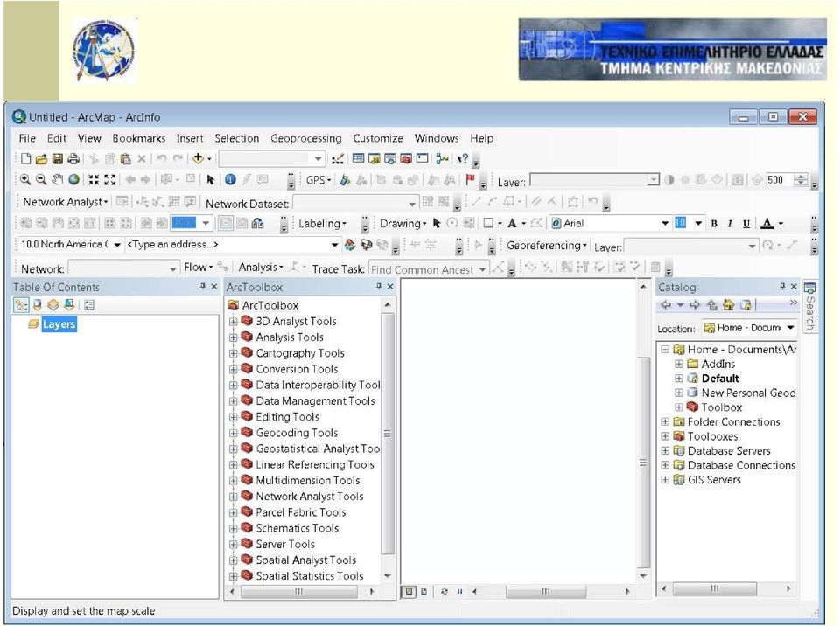The image size is (840, 626).
Task: Switch to Data View button
Action: [409, 592]
